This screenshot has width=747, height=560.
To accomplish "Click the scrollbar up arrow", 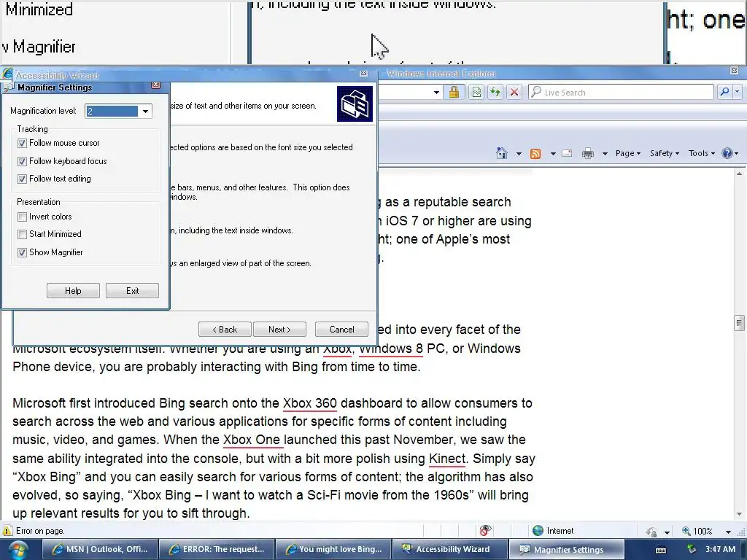I will pyautogui.click(x=739, y=174).
